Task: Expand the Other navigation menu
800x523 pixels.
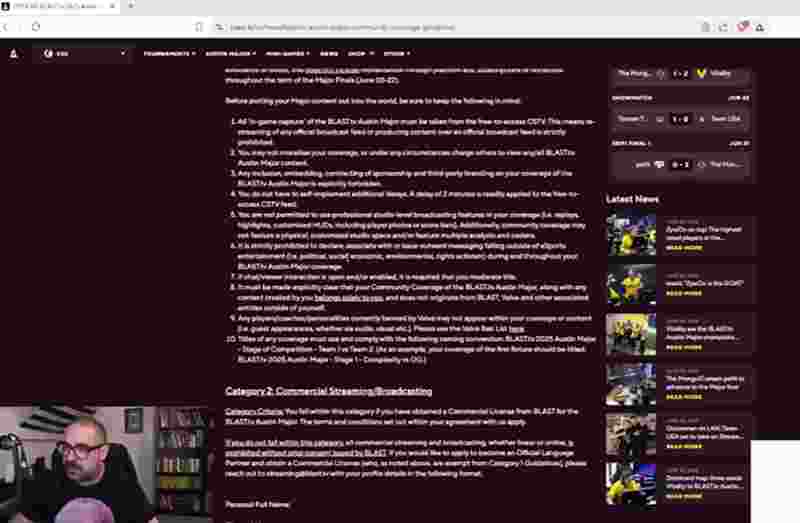Action: point(397,54)
